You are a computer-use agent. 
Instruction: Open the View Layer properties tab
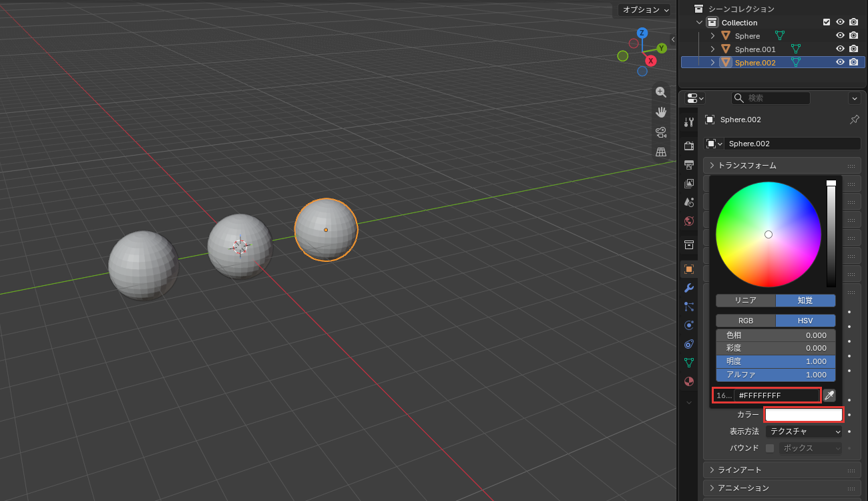[x=689, y=183]
